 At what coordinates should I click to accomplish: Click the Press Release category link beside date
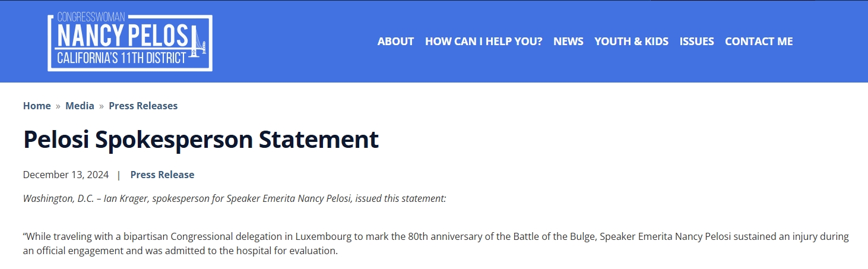click(x=162, y=175)
